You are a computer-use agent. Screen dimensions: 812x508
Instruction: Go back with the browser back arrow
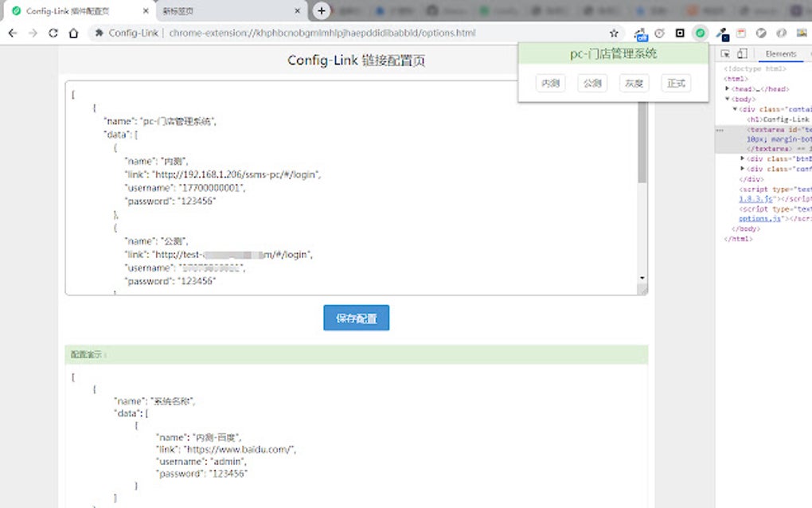[x=13, y=33]
